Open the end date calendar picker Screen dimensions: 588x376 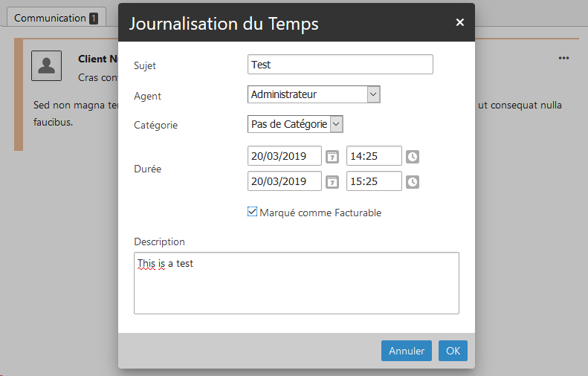332,182
